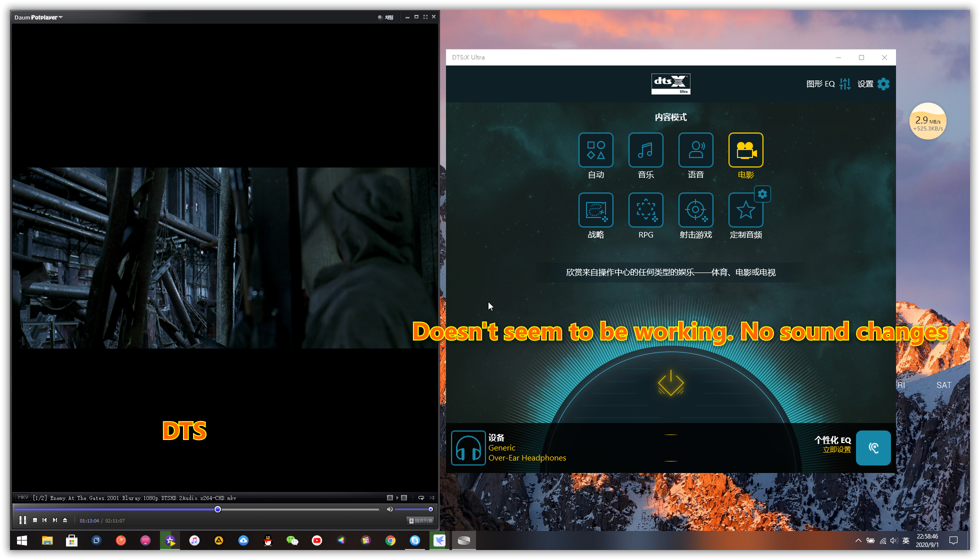
Task: Click the PotPlayer volume slider handle
Action: [430, 509]
